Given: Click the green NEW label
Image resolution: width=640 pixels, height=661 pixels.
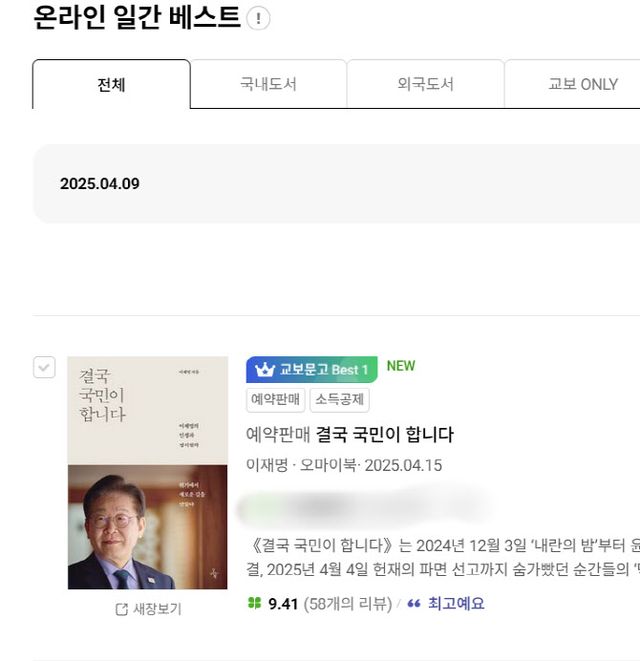Looking at the screenshot, I should point(400,366).
